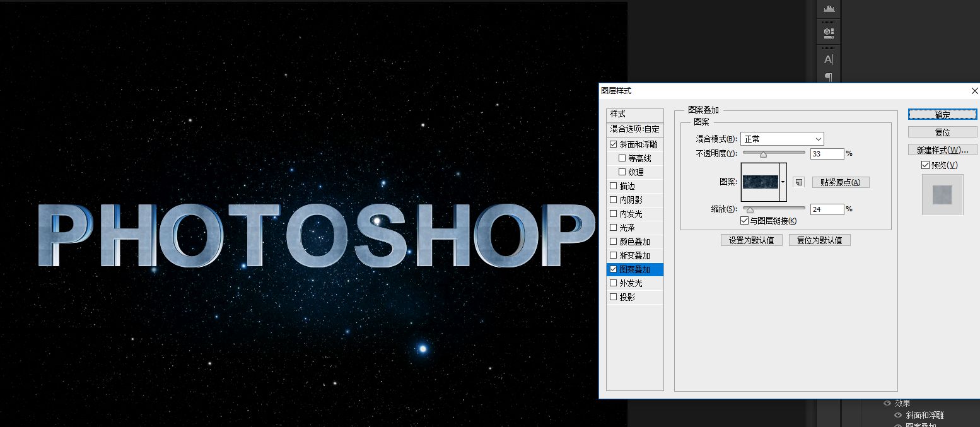
Task: Click the pattern swatch thumbnail
Action: click(761, 182)
